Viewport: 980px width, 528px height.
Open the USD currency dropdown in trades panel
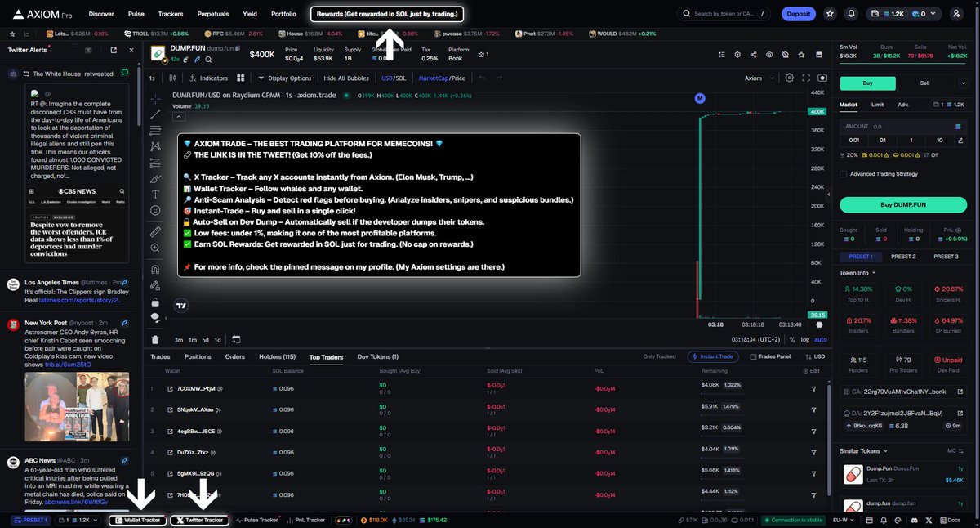[x=813, y=357]
